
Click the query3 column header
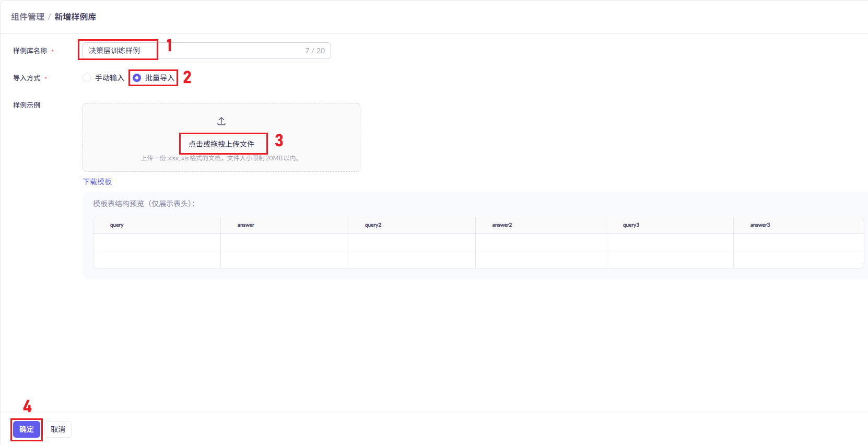tap(631, 225)
